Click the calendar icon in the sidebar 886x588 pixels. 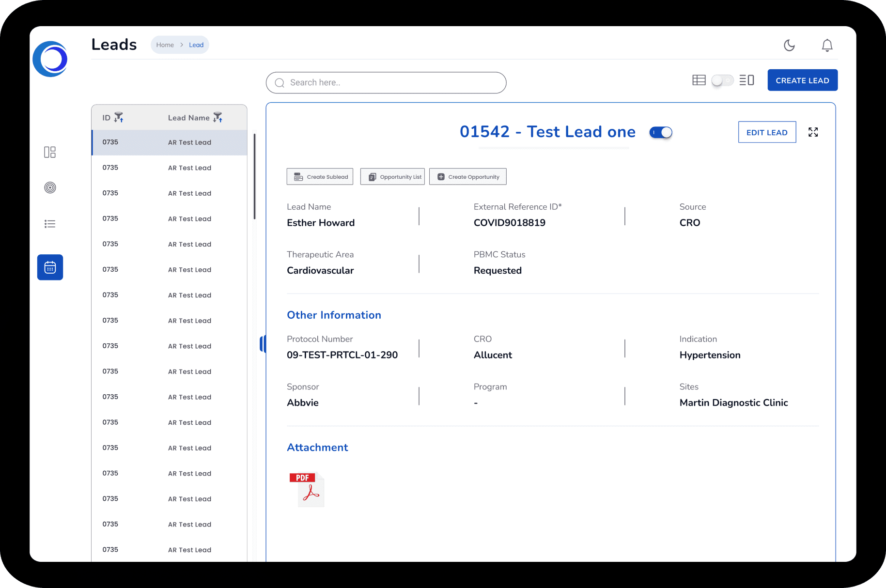(49, 267)
